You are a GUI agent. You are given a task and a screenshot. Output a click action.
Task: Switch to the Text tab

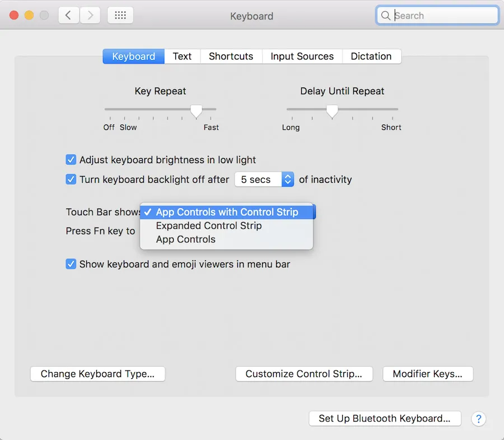[x=182, y=56]
